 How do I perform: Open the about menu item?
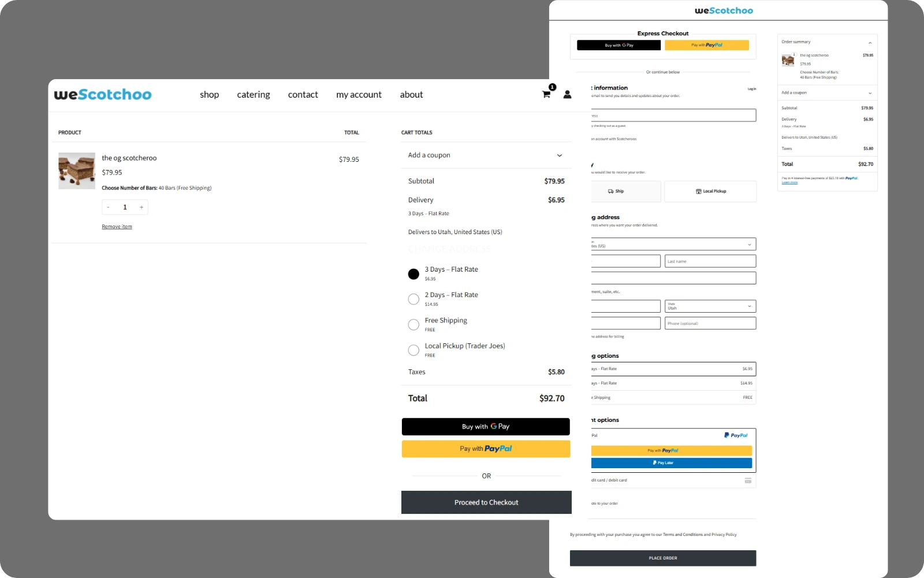[x=412, y=95]
